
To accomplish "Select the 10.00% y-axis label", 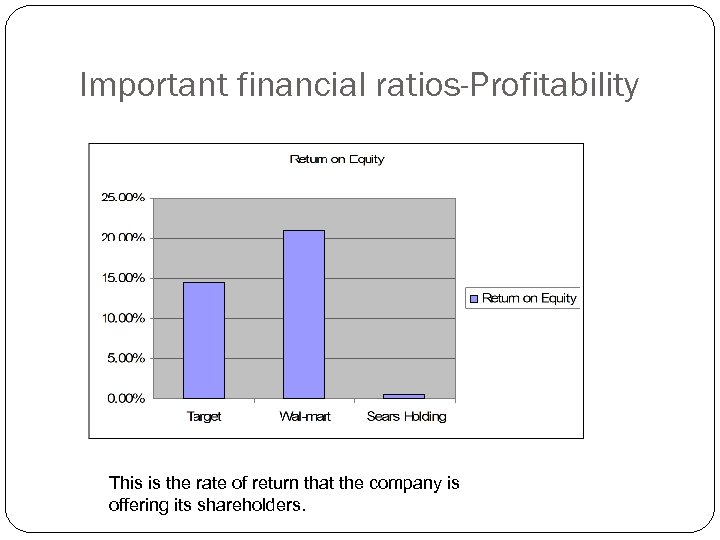I will pyautogui.click(x=123, y=318).
